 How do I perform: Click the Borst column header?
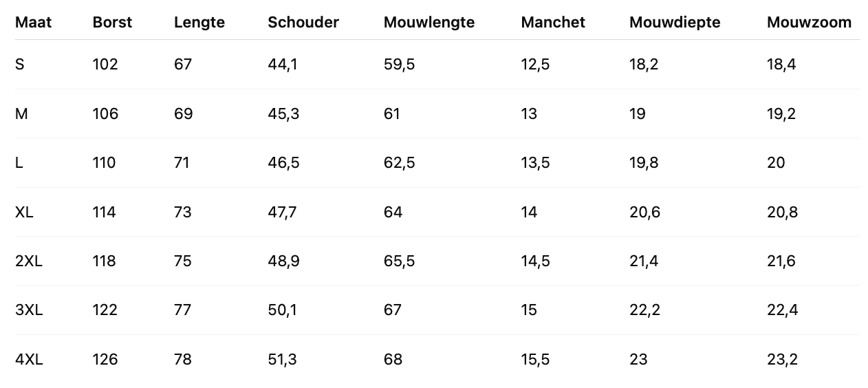click(112, 22)
